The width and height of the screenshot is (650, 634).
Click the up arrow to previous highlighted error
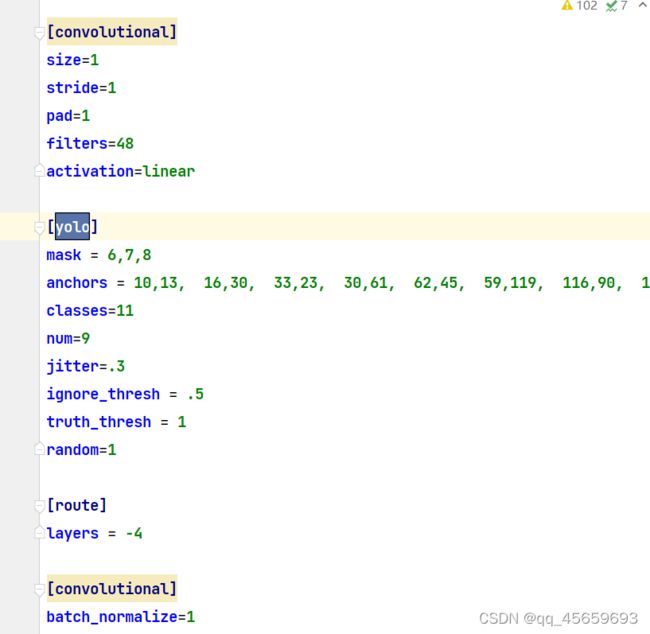coord(642,5)
